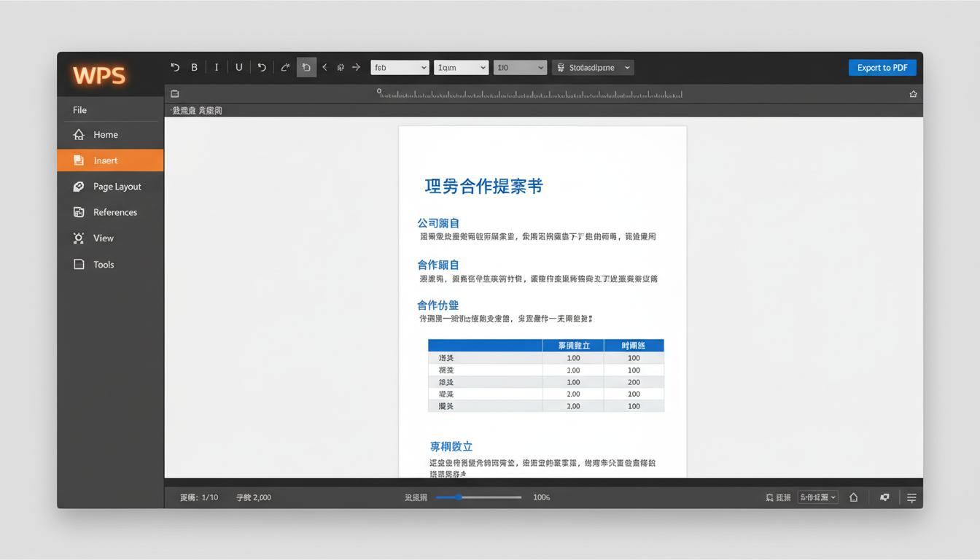Click the panel icon left of ruler
Screen dimensions: 980x560
point(175,93)
